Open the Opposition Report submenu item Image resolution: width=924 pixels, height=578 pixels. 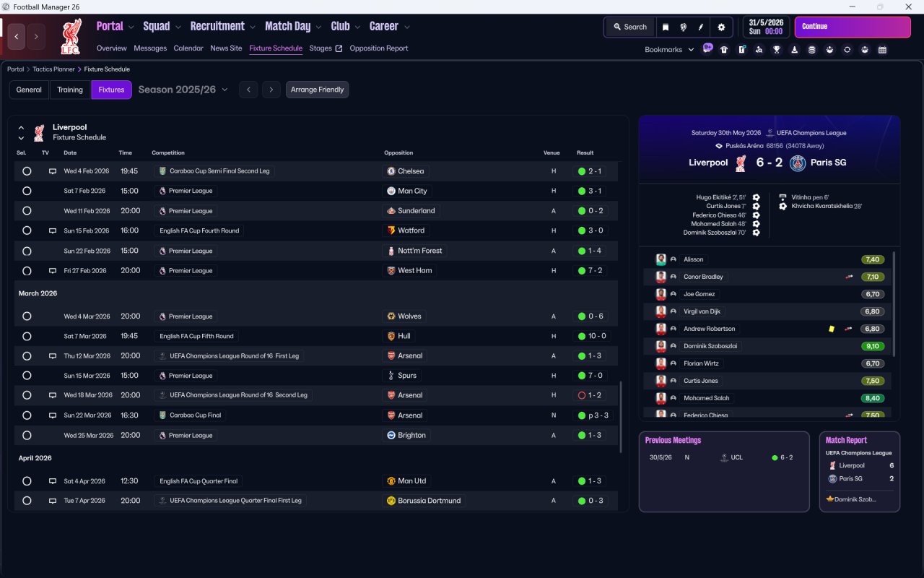379,48
